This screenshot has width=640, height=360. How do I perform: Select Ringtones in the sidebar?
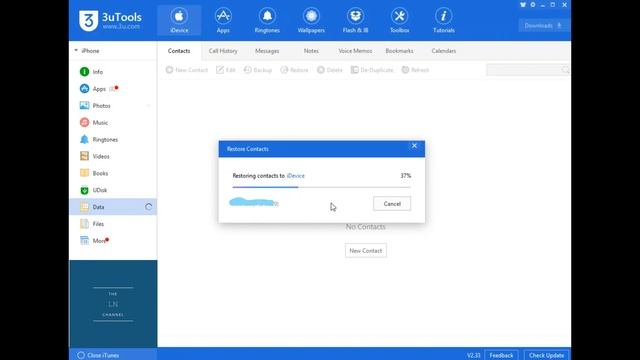click(113, 140)
